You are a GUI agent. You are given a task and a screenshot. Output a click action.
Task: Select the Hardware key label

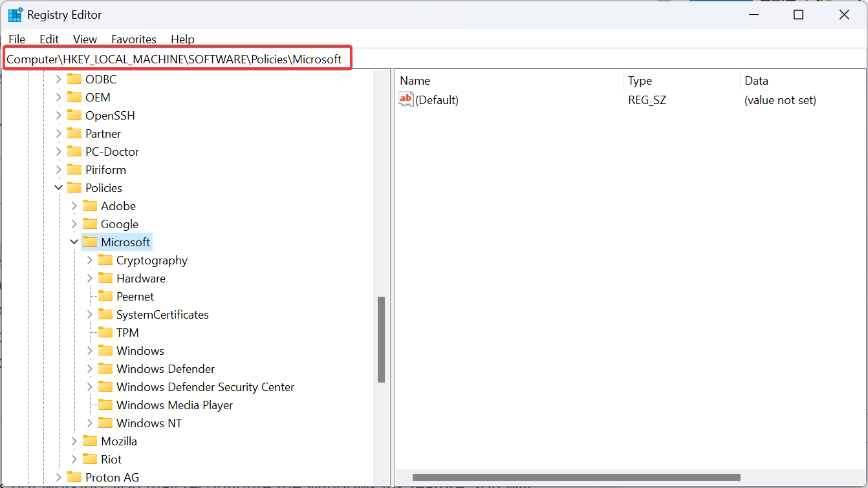coord(141,278)
